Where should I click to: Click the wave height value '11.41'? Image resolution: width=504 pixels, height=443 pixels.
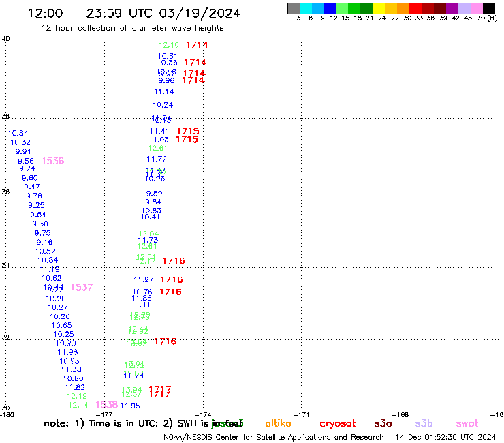pos(159,132)
